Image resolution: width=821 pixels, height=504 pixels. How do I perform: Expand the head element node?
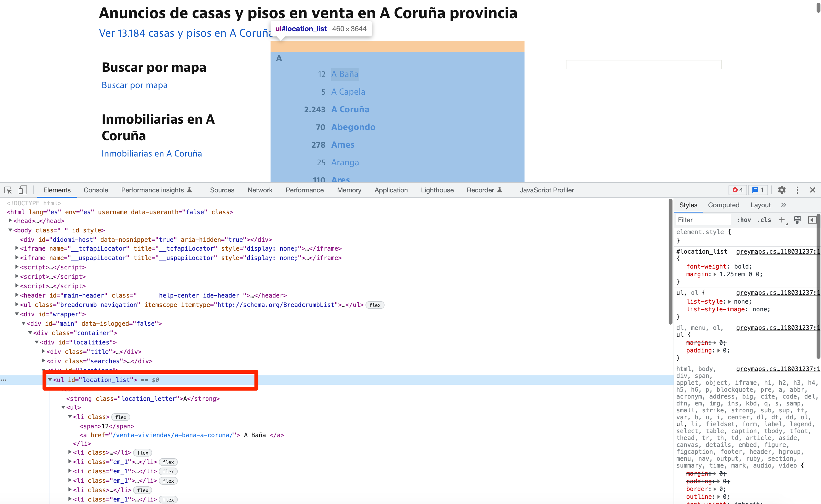coord(10,221)
